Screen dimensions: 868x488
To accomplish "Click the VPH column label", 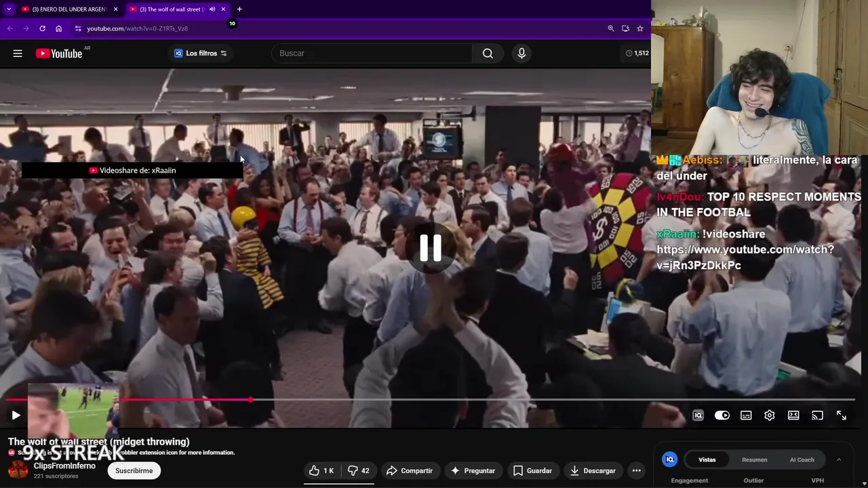I will coord(818,481).
